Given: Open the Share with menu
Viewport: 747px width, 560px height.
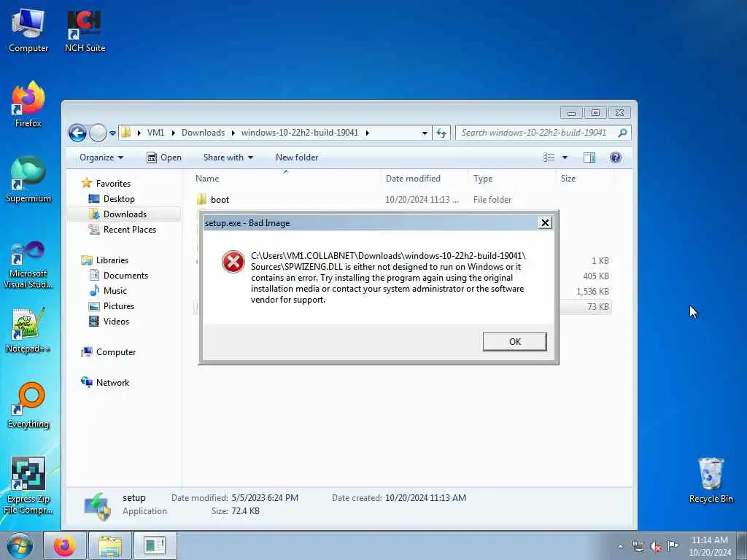Looking at the screenshot, I should pos(228,157).
